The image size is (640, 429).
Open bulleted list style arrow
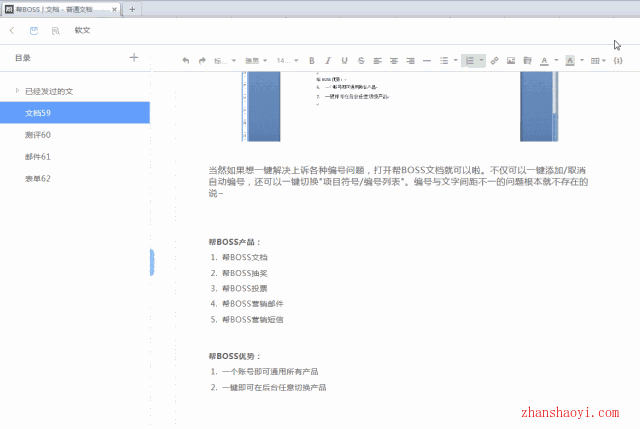pyautogui.click(x=456, y=60)
